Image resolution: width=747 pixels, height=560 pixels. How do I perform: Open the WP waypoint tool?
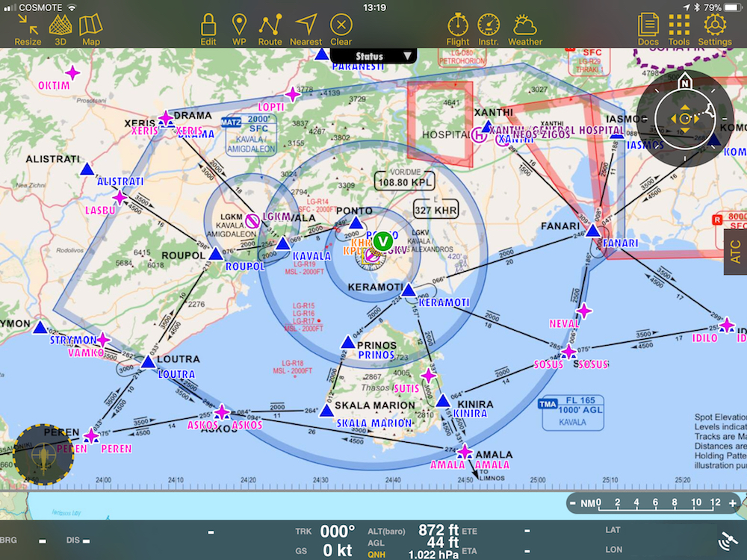coord(239,30)
